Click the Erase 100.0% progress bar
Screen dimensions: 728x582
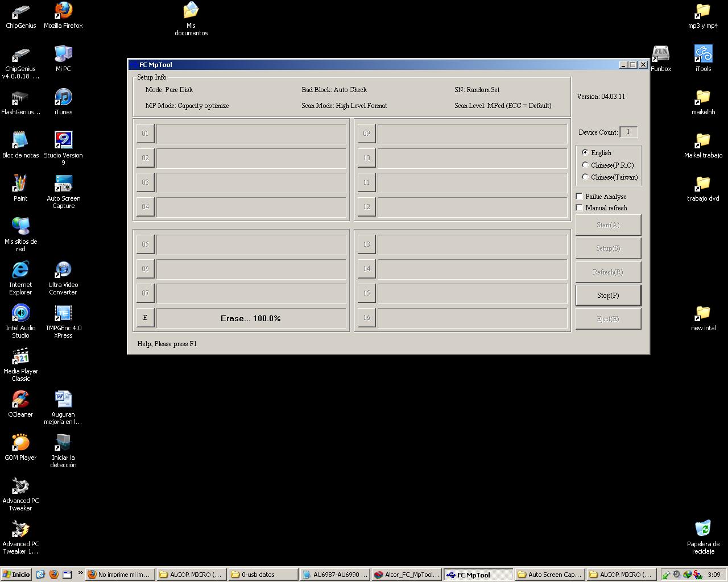click(x=250, y=318)
